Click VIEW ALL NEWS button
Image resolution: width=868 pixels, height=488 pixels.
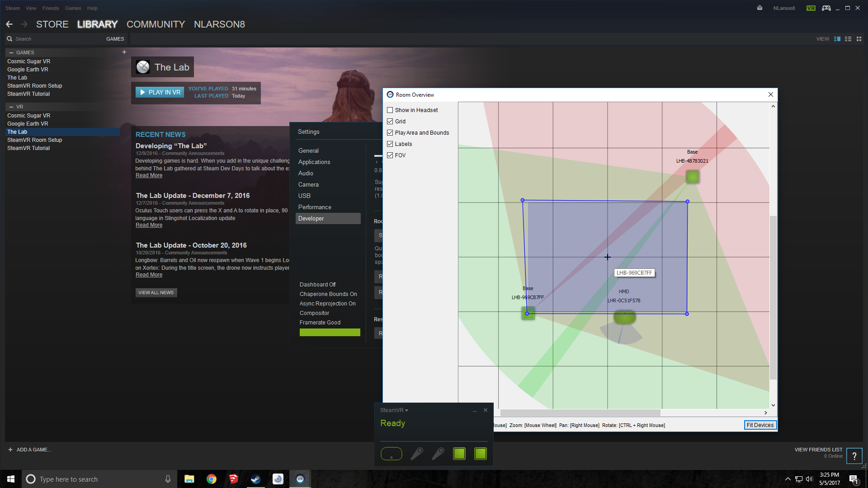[x=156, y=292]
